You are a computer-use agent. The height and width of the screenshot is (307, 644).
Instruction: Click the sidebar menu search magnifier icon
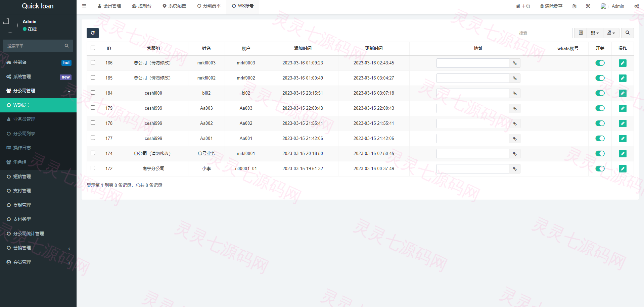point(66,46)
